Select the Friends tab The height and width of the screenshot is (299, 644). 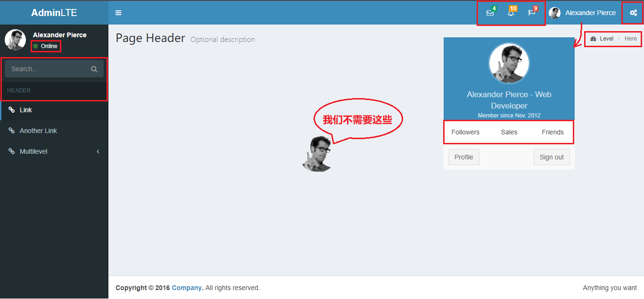click(552, 132)
